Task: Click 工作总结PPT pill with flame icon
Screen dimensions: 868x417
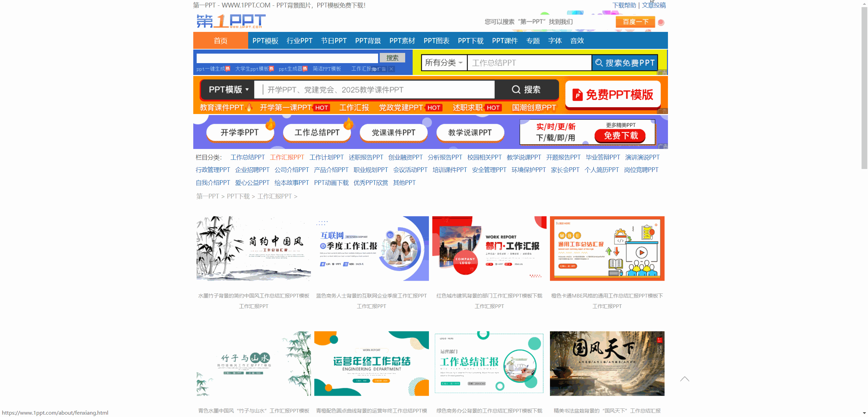Action: (317, 132)
